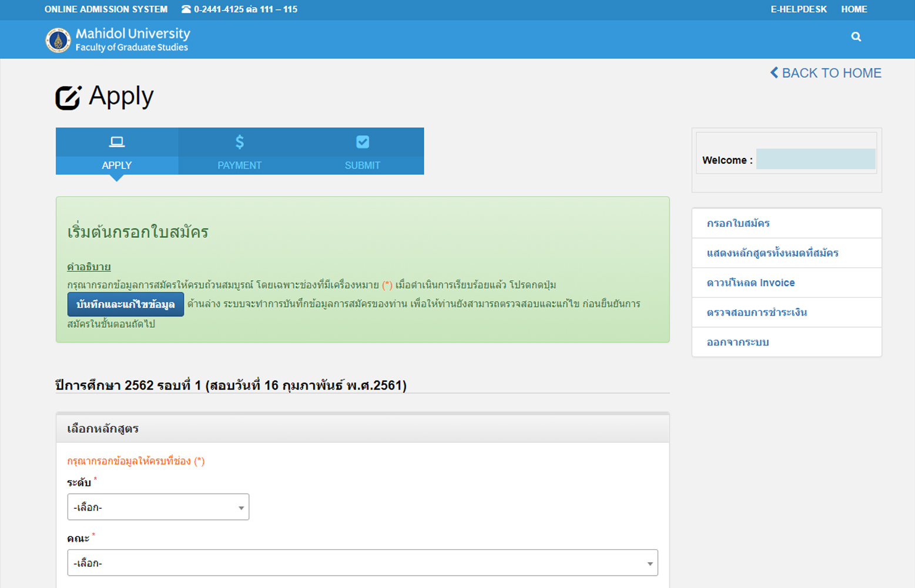Open the ระดับ level dropdown
The height and width of the screenshot is (588, 915).
(x=158, y=507)
